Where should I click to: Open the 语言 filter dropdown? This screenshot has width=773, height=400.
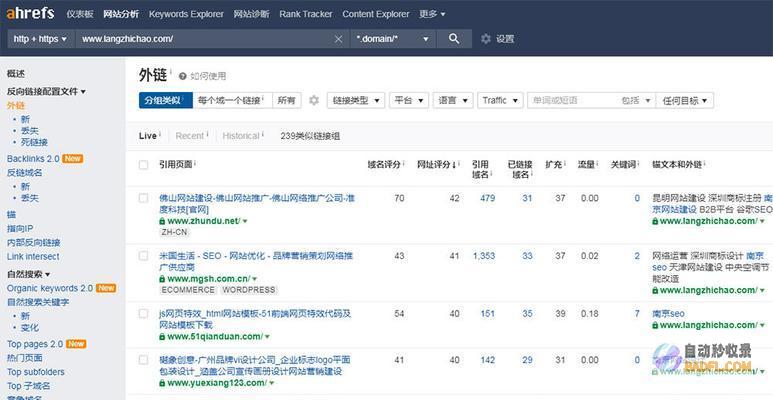coord(453,100)
